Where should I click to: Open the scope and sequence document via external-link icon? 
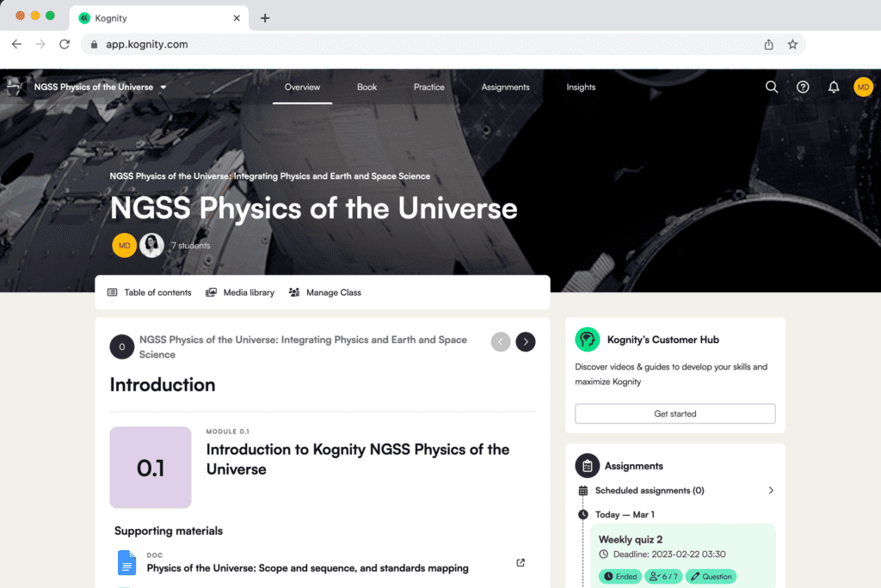(520, 562)
